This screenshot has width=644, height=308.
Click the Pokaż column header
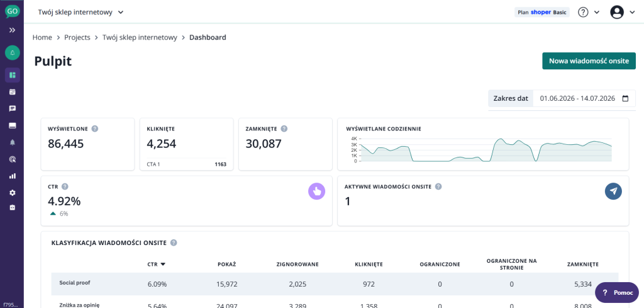point(226,265)
